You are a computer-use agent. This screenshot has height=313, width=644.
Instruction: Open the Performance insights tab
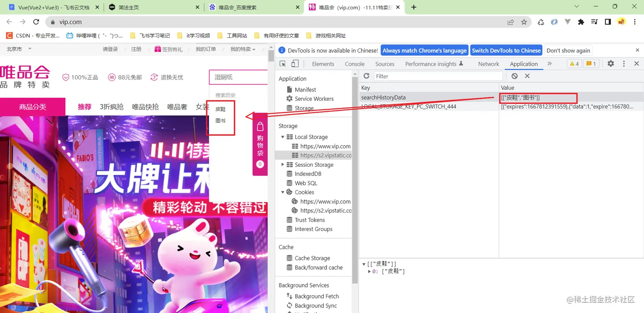pyautogui.click(x=434, y=64)
